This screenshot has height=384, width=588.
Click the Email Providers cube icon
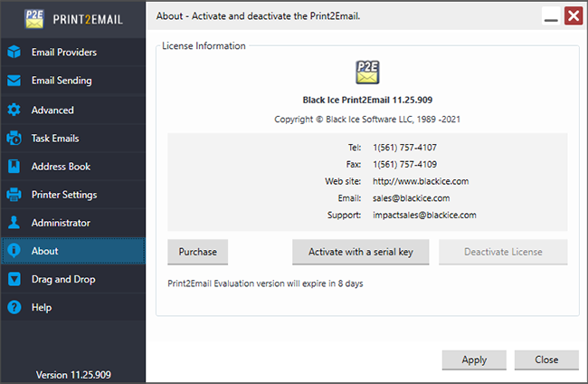[x=14, y=52]
